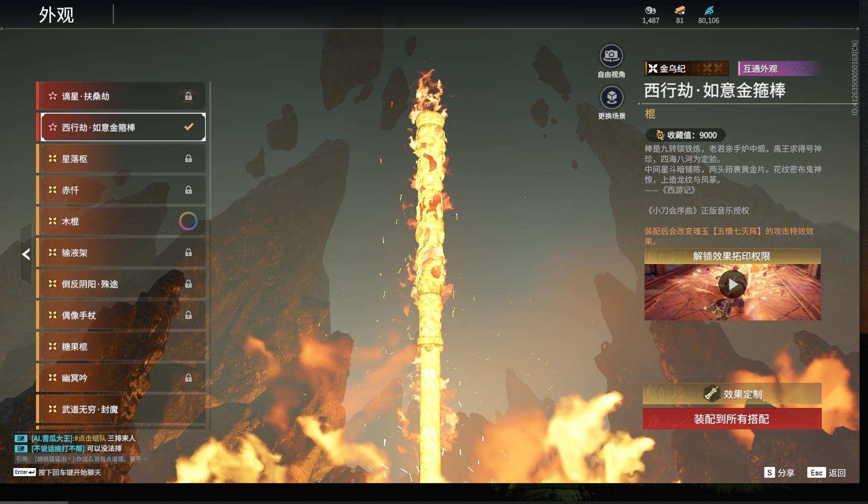Select the 输液架 skin row

[121, 253]
